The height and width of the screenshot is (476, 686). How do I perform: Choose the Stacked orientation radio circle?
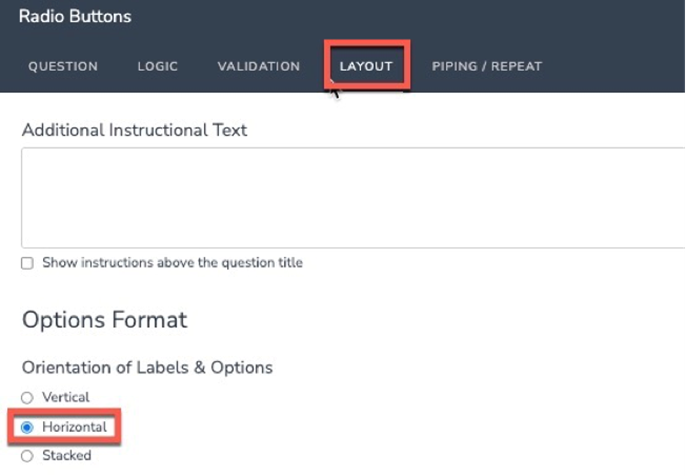coord(27,456)
